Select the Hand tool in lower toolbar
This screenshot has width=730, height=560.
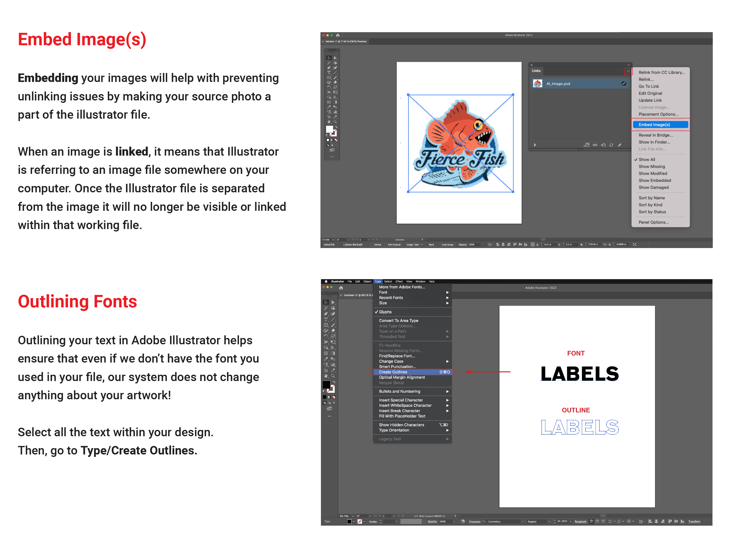point(326,376)
